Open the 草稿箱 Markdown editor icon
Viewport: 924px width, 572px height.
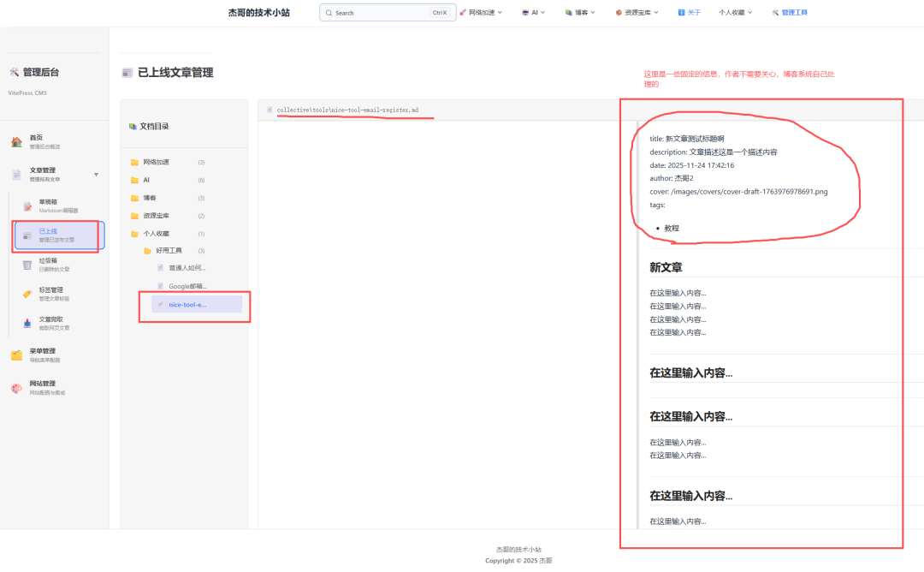tap(29, 206)
